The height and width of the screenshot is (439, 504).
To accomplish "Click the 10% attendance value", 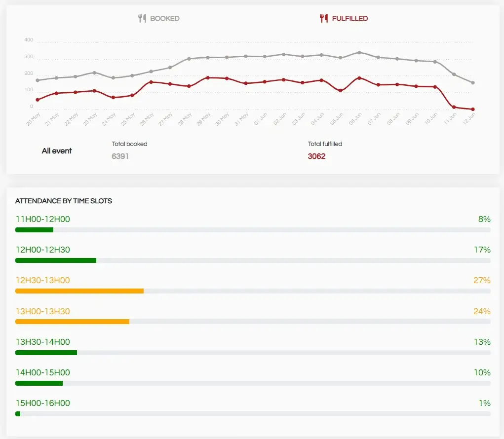I will pyautogui.click(x=482, y=372).
